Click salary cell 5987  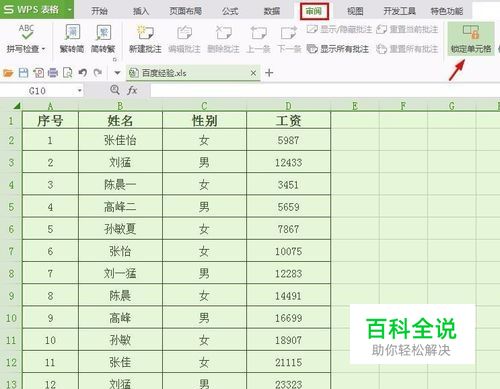289,140
